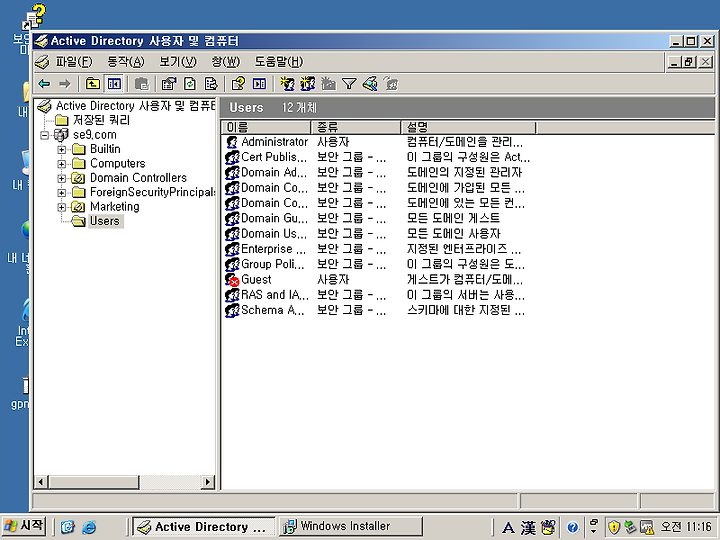Screen dimensions: 720x540
Task: Create a new user with toolbar icon
Action: (x=287, y=84)
